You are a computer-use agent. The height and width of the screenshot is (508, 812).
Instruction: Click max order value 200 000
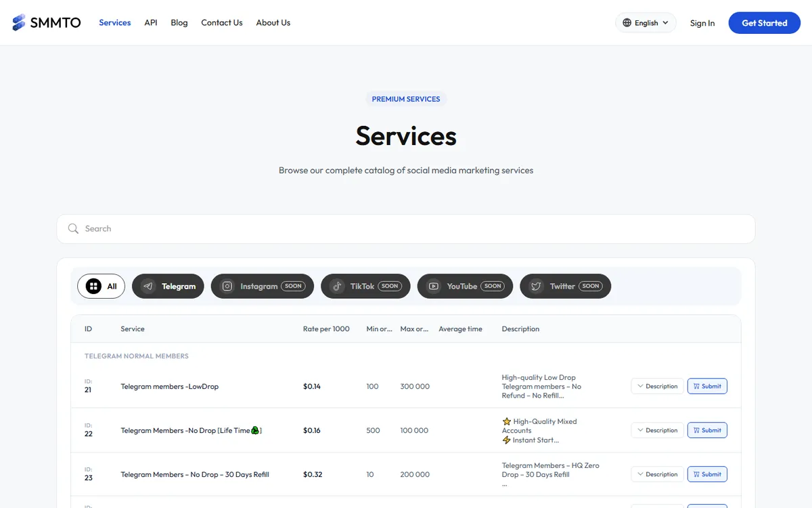pos(415,474)
